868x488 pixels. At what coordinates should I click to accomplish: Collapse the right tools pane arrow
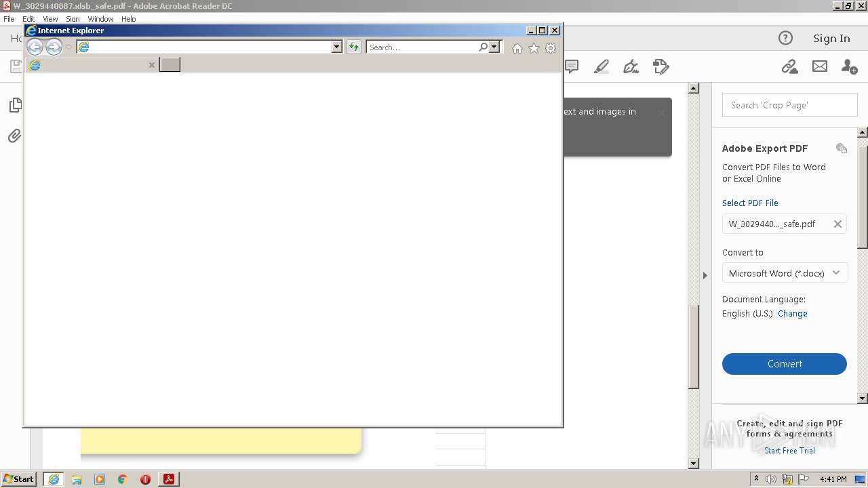[705, 275]
